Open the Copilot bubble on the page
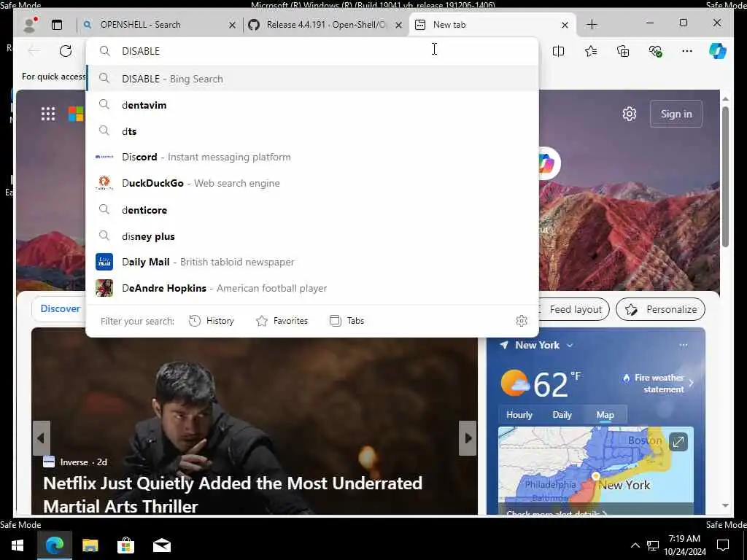 click(x=548, y=163)
